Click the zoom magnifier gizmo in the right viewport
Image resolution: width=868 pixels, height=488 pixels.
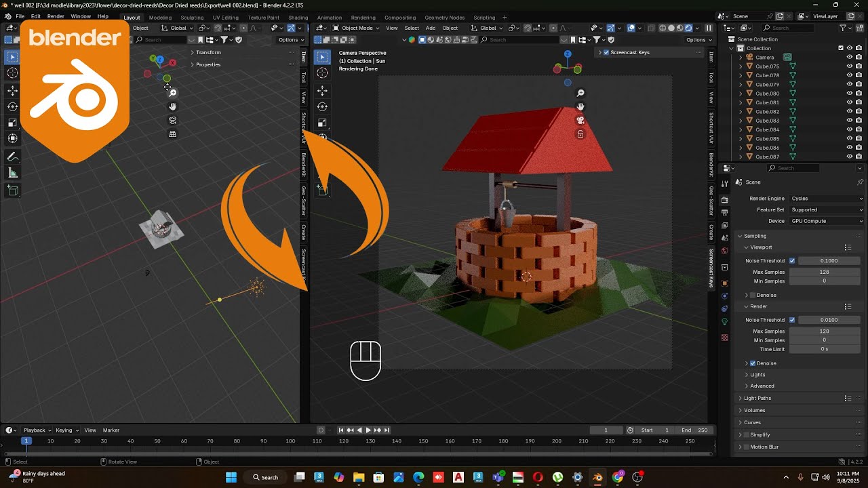click(580, 94)
